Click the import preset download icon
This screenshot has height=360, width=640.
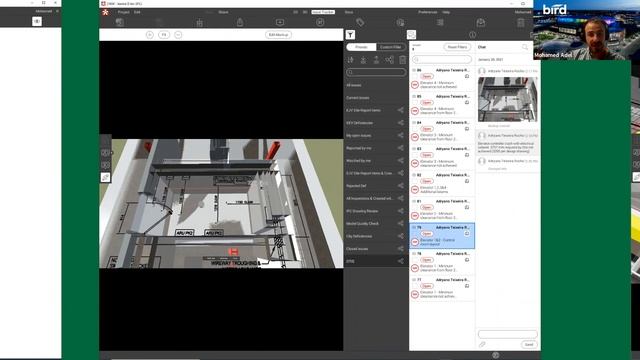pyautogui.click(x=363, y=60)
